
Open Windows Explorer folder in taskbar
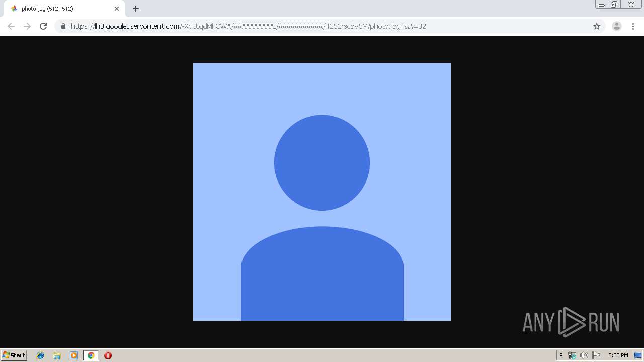[57, 355]
